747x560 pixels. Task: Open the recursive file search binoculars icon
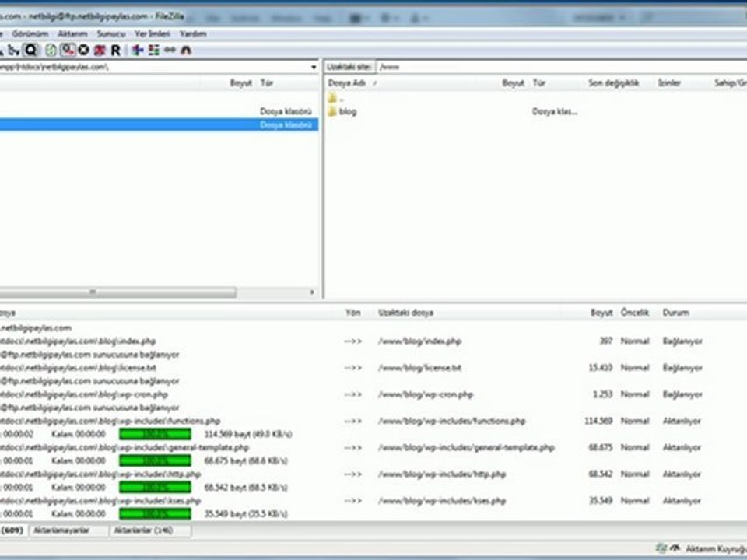coord(186,50)
